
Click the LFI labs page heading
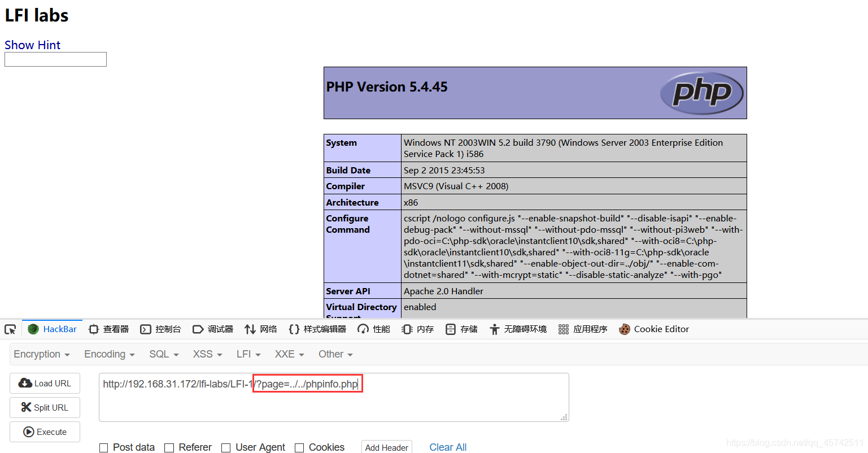pyautogui.click(x=37, y=15)
